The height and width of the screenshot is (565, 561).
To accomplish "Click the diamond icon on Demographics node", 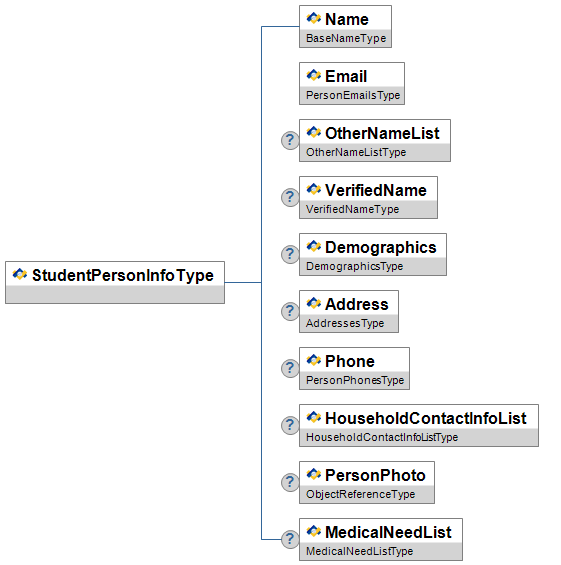I will tap(313, 246).
